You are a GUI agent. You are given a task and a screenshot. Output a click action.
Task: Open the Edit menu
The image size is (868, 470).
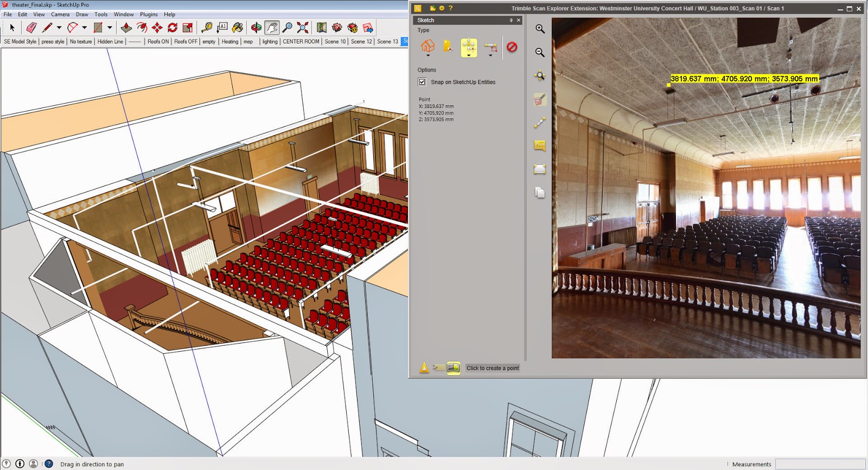coord(22,15)
